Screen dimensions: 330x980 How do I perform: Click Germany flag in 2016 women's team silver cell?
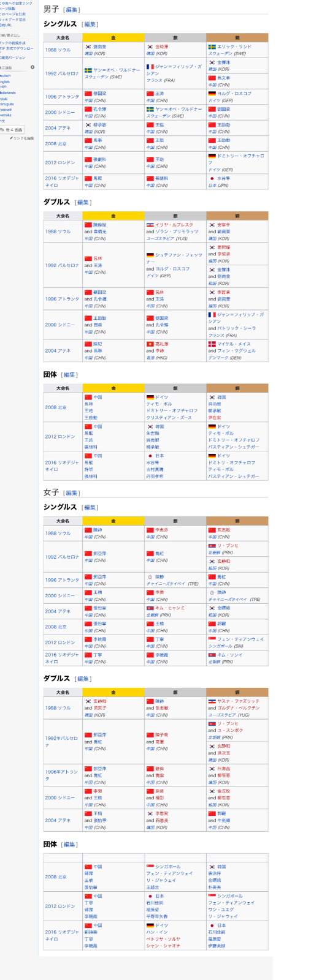pyautogui.click(x=150, y=925)
